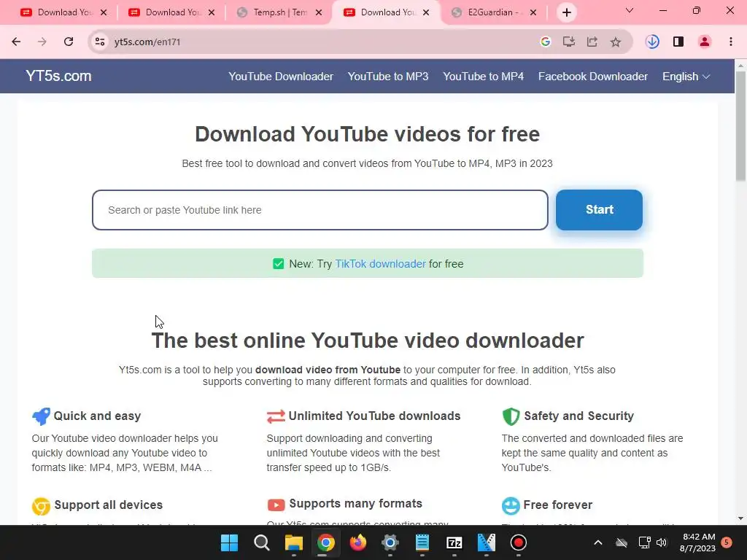Image resolution: width=747 pixels, height=560 pixels.
Task: Click the green shield icon by Safety and Security
Action: click(511, 416)
